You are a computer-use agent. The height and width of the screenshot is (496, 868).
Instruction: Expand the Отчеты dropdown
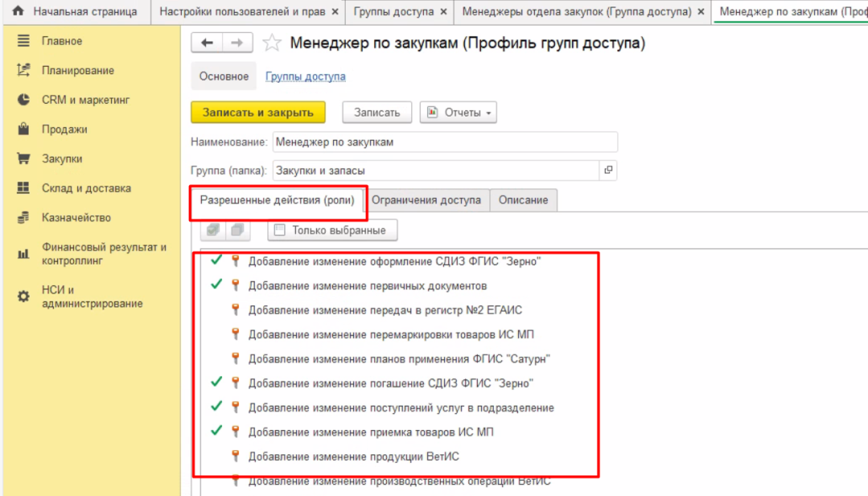pyautogui.click(x=459, y=113)
